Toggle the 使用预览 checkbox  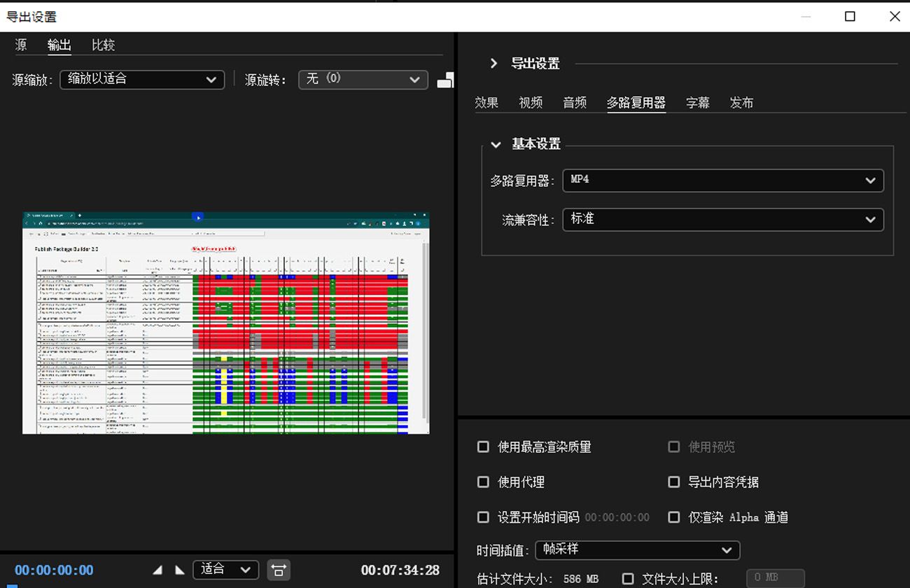[x=673, y=447]
